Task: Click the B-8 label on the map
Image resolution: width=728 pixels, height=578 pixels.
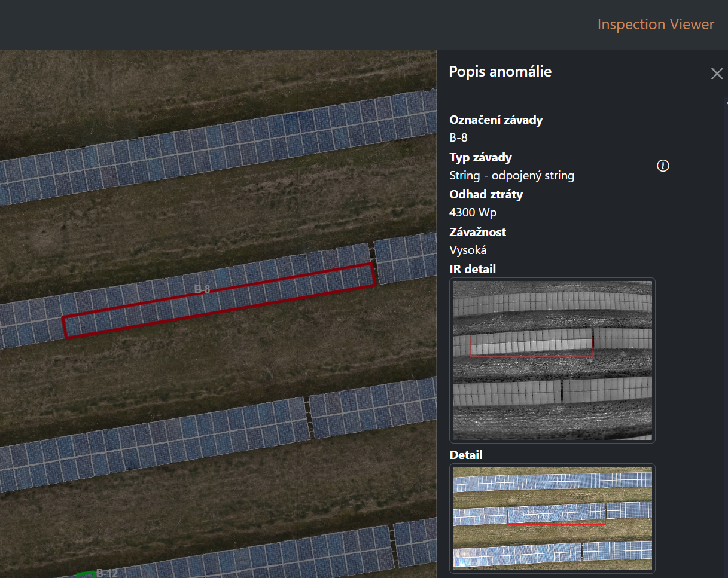Action: coord(202,290)
